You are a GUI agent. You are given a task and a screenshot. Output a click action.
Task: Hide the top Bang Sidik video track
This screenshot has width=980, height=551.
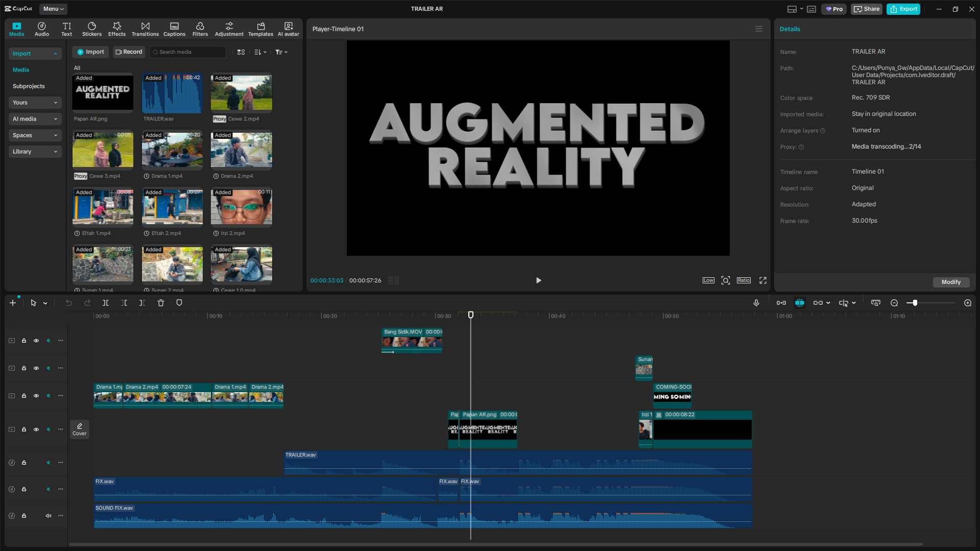36,341
